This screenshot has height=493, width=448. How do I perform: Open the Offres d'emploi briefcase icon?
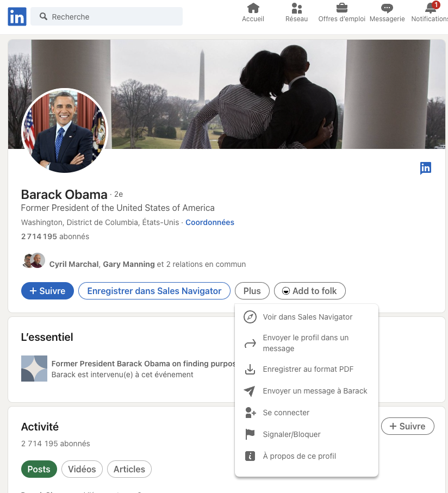[342, 8]
